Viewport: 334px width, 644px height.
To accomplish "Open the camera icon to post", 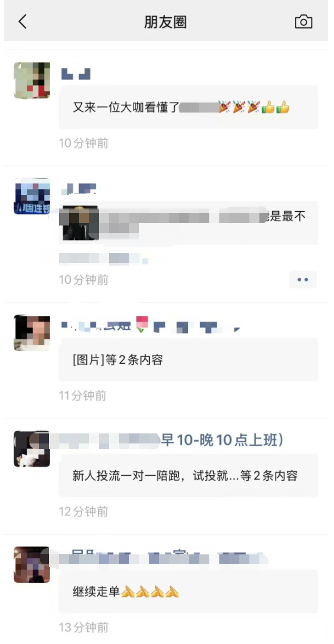I will click(303, 21).
